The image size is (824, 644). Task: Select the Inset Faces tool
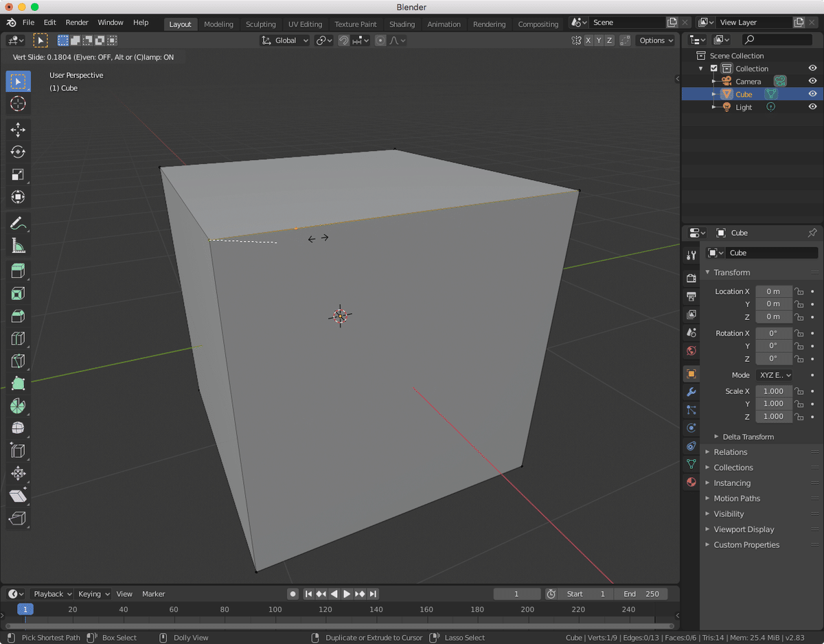coord(19,294)
